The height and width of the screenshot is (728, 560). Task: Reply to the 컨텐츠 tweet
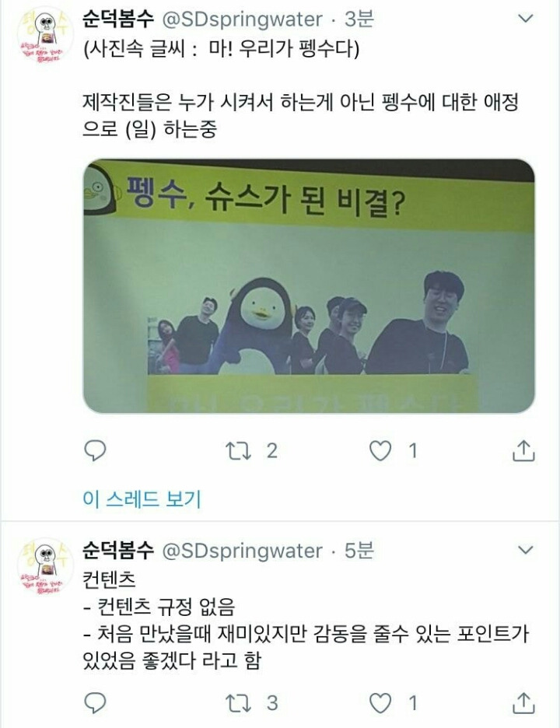pyautogui.click(x=95, y=702)
